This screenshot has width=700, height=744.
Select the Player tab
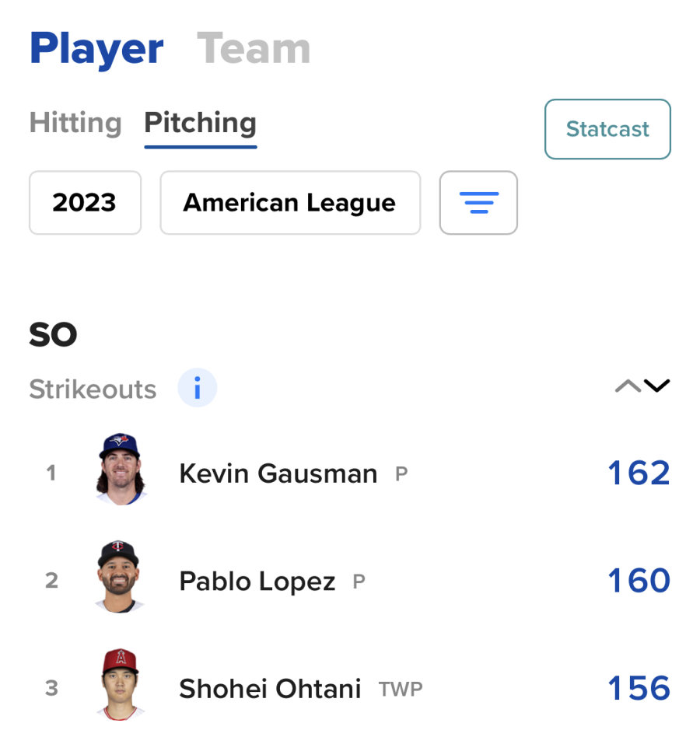coord(96,48)
